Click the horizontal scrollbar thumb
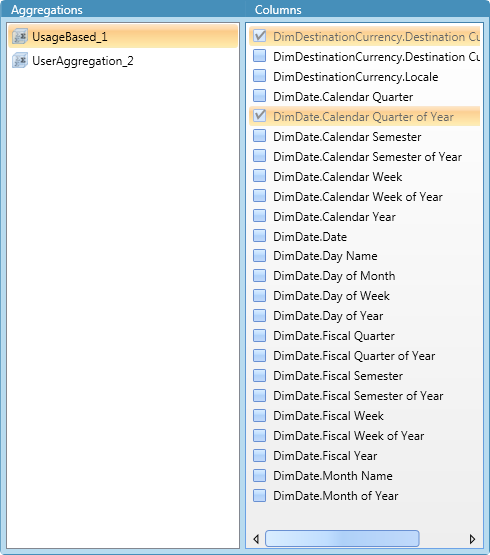 342,538
